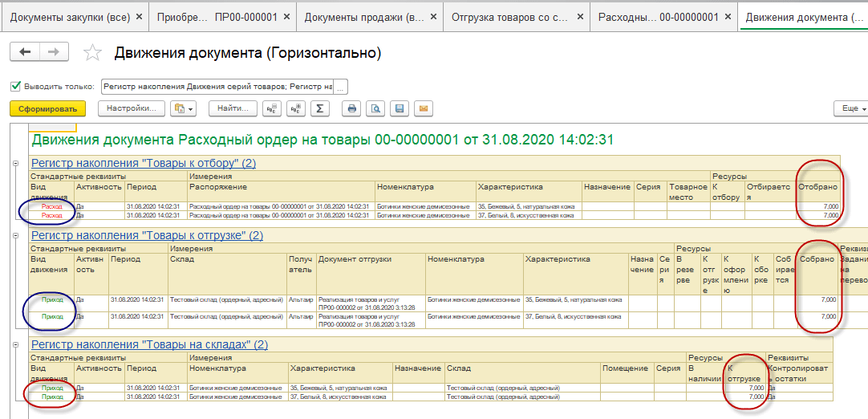The image size is (868, 419).
Task: Expand all groups icon
Action: click(295, 108)
